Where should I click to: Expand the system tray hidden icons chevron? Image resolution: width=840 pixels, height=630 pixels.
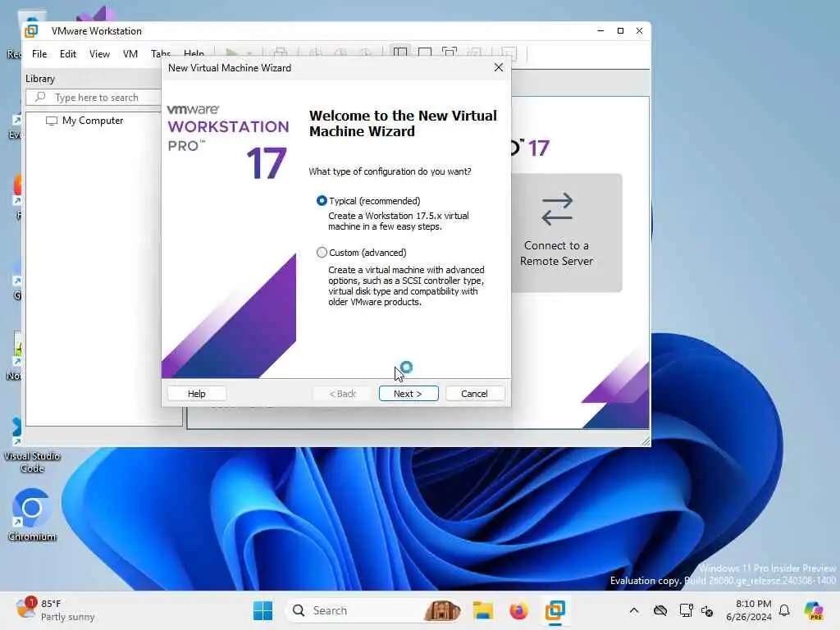[634, 610]
